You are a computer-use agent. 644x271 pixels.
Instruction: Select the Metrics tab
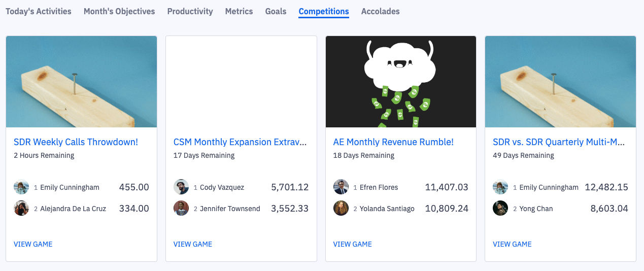click(x=239, y=11)
